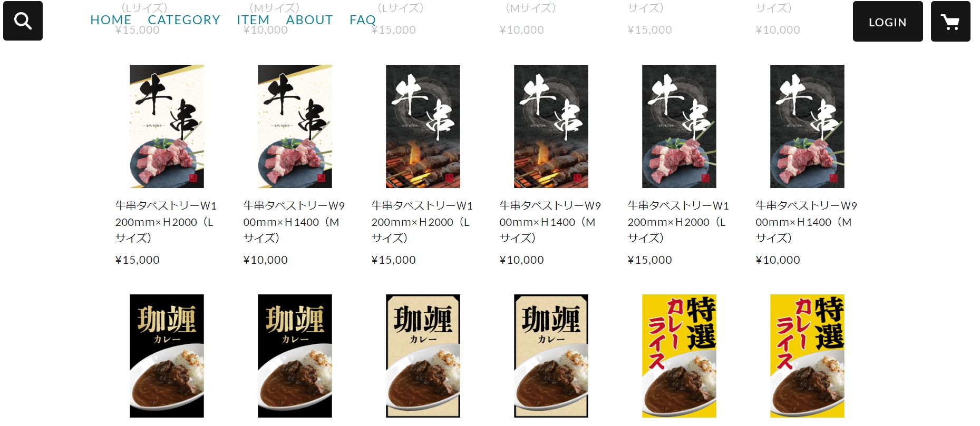Open the search magnifier icon
The width and height of the screenshot is (980, 426).
tap(23, 21)
